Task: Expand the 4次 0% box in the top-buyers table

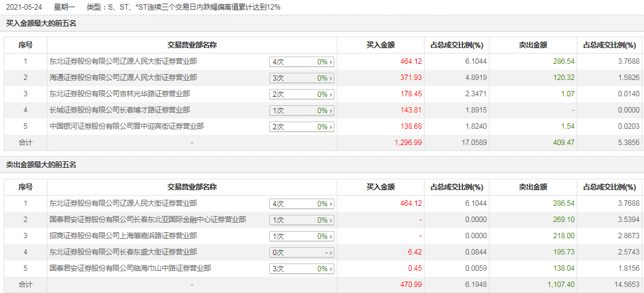Action: point(302,61)
